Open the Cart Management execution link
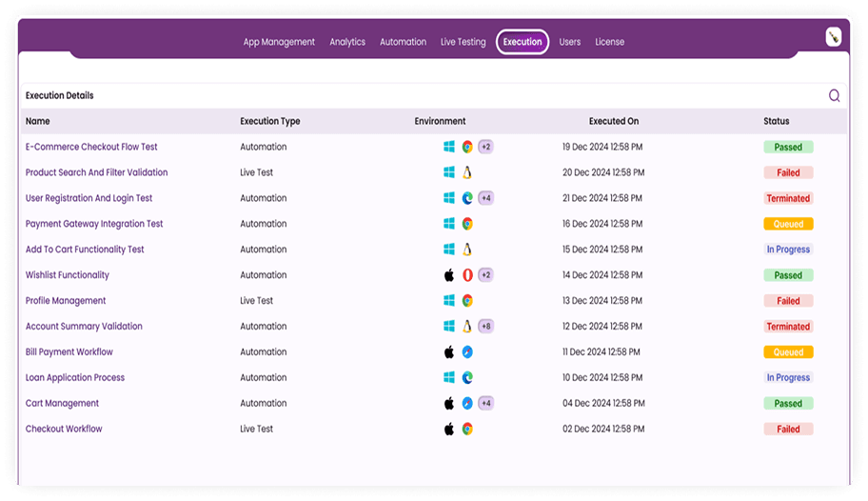 (62, 403)
